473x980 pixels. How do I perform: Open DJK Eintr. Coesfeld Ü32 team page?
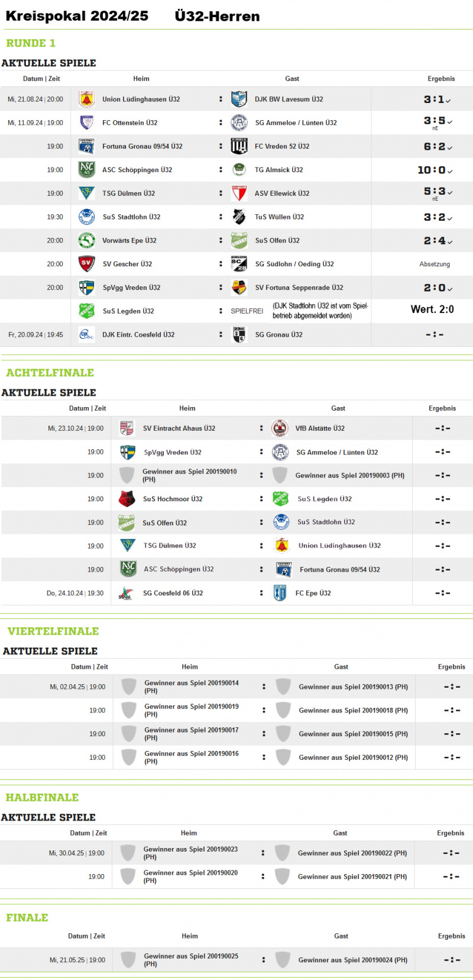point(138,335)
